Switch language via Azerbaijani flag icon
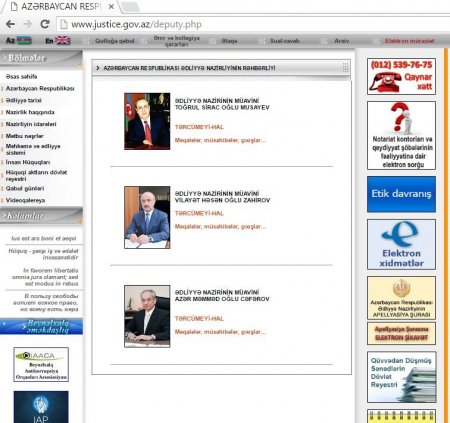Screen dimensions: 450x423 tap(24, 41)
